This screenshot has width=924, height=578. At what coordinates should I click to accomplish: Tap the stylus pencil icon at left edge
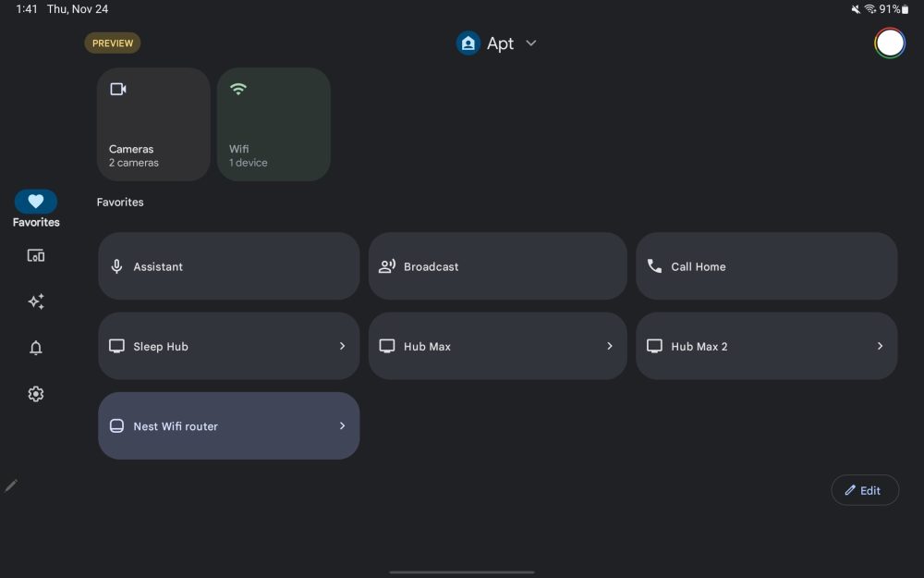pos(11,486)
